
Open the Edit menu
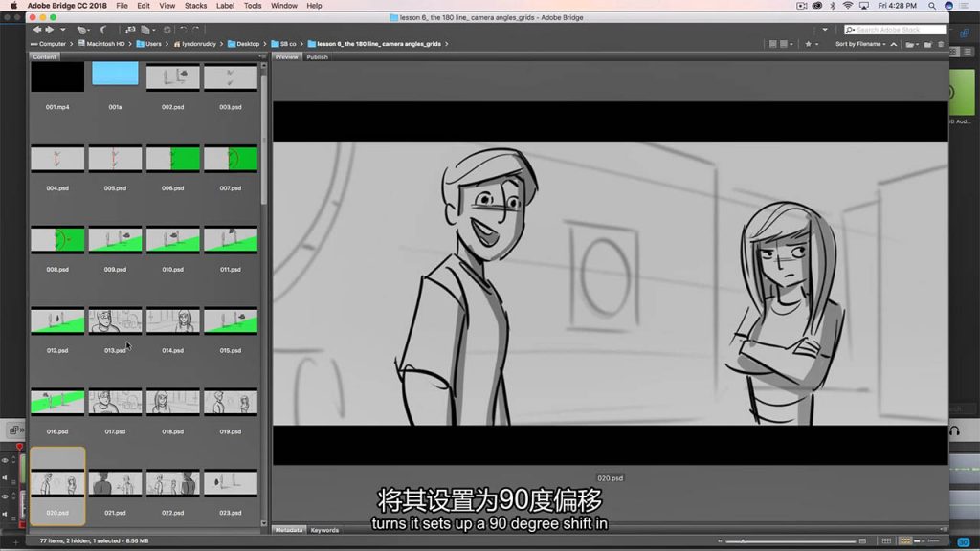144,6
